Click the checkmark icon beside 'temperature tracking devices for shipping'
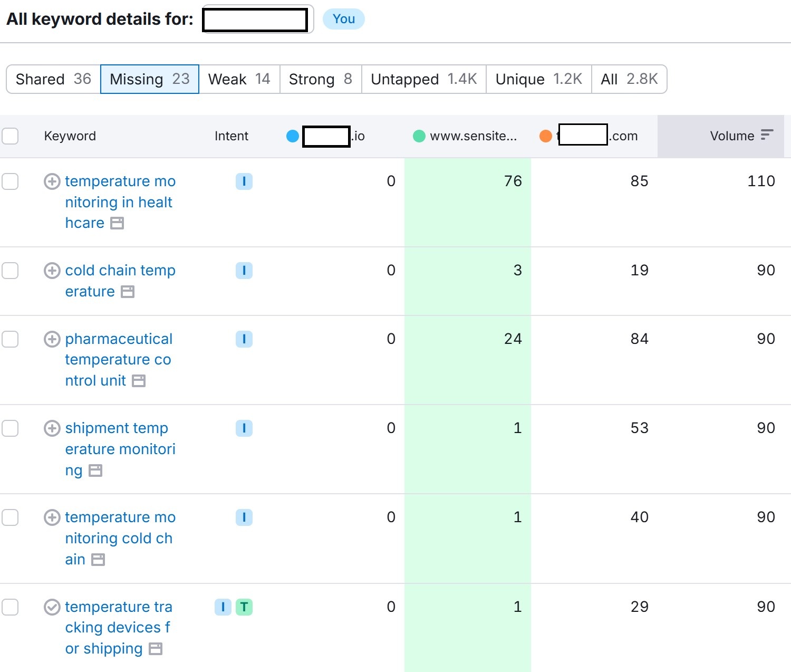Image resolution: width=791 pixels, height=672 pixels. coord(52,607)
